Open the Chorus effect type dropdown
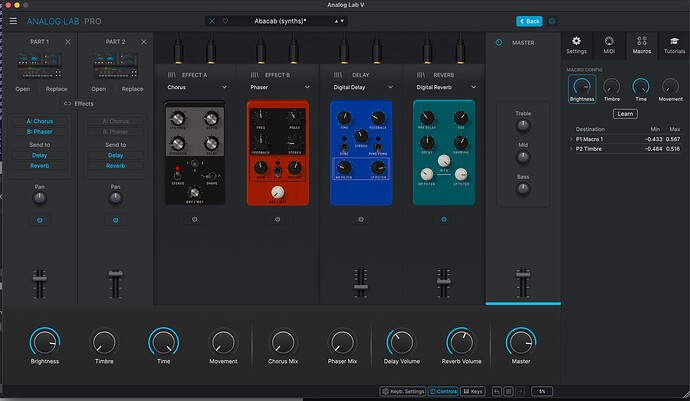 (x=197, y=87)
